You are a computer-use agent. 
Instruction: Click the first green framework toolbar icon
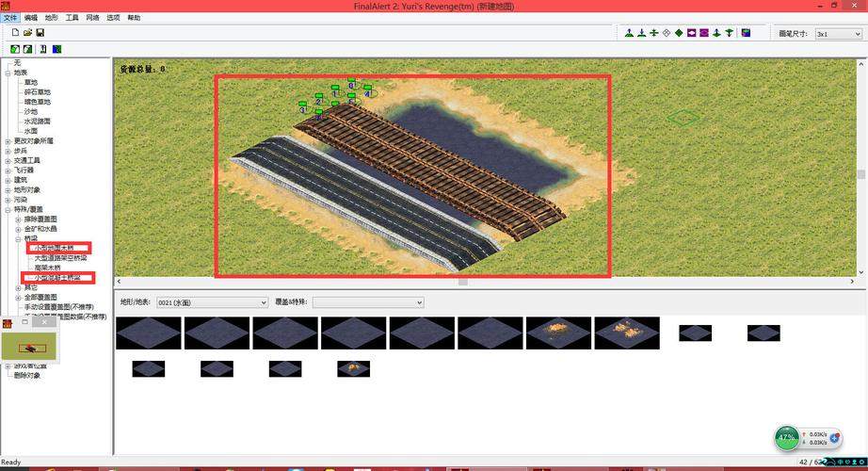(15, 49)
